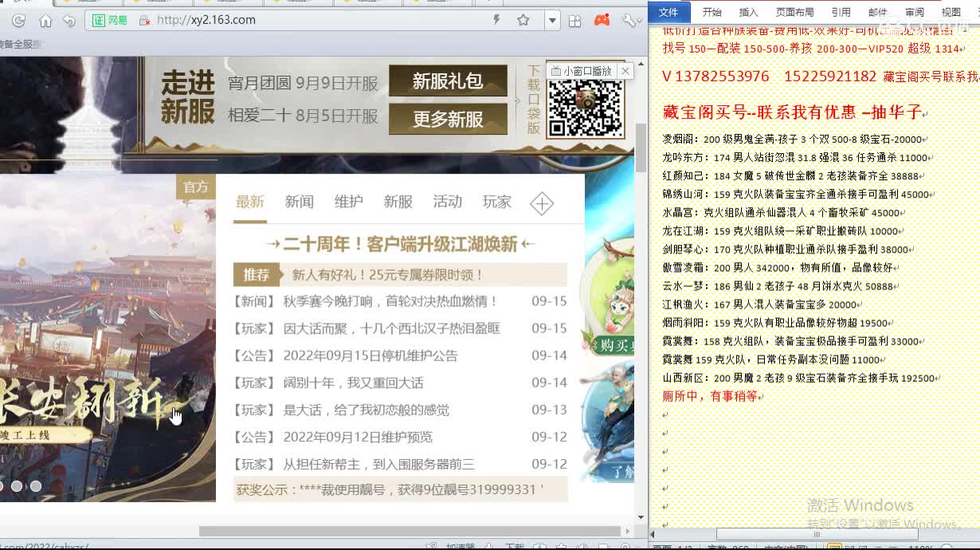980x550 pixels.
Task: Click the 龙吟东方 174男人 line
Action: click(798, 158)
